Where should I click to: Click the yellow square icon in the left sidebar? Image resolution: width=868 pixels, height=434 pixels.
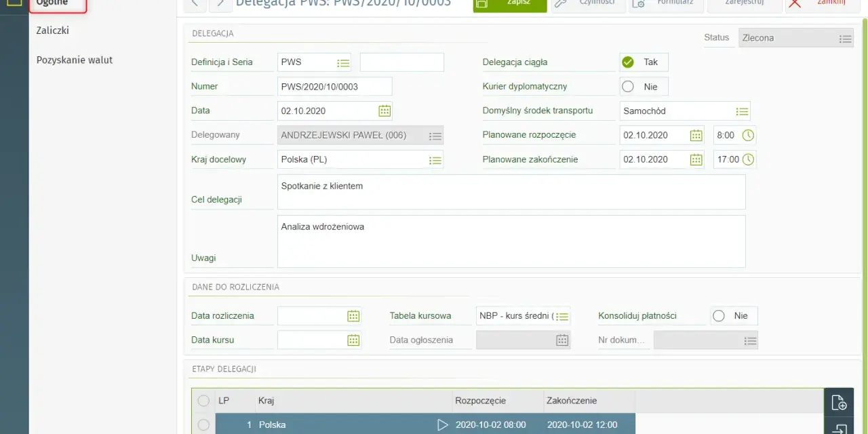[14, 3]
